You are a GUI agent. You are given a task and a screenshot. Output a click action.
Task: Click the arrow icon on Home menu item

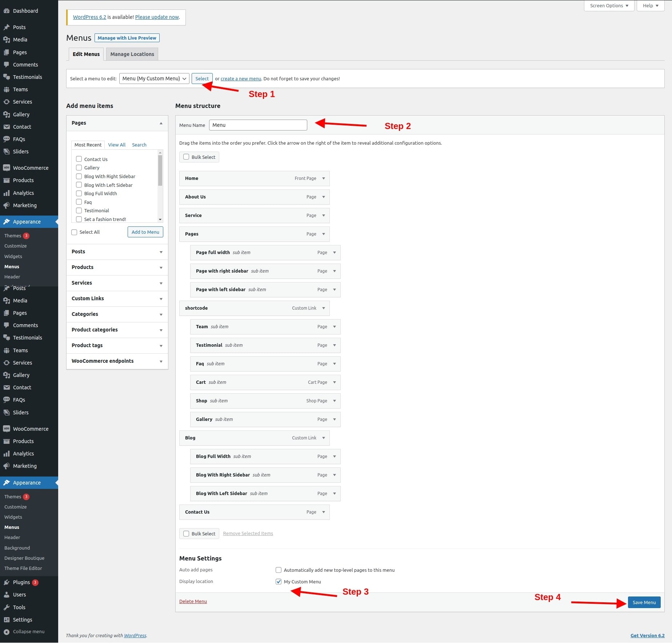click(324, 178)
